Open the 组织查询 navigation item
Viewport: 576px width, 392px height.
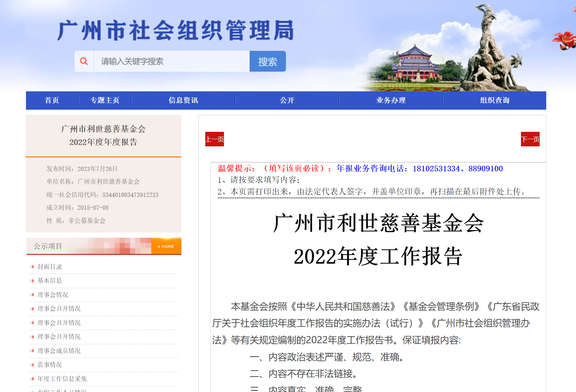pyautogui.click(x=494, y=100)
